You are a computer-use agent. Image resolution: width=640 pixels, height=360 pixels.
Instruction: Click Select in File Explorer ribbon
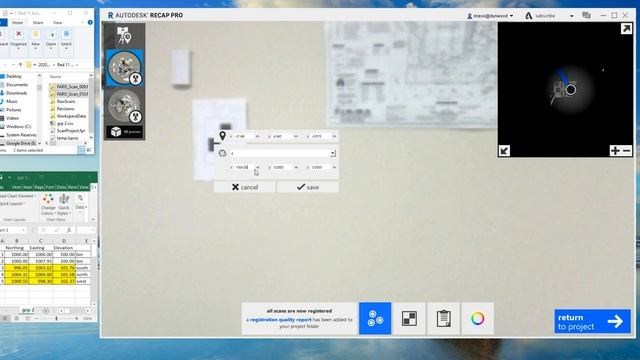coord(66,39)
